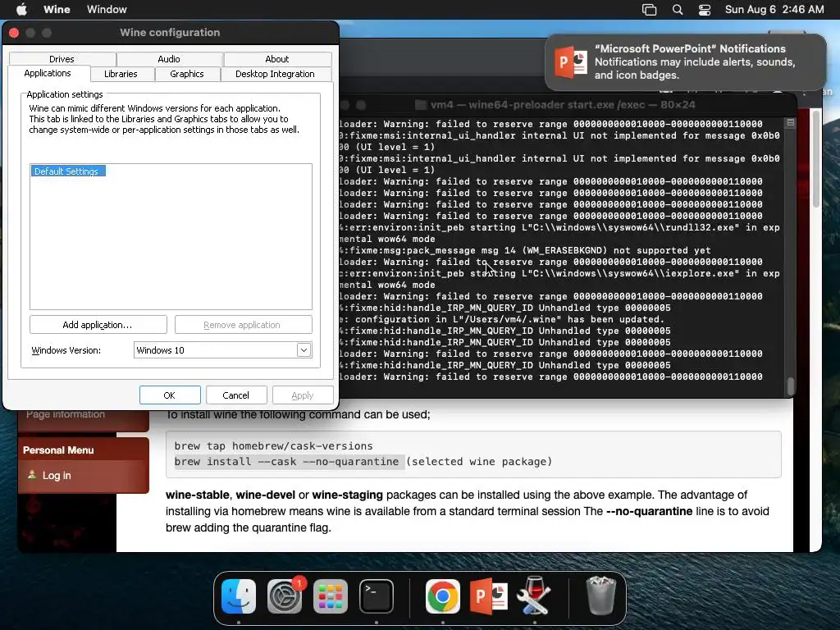840x630 pixels.
Task: Click the wine-staging bold text in browser
Action: tap(347, 495)
